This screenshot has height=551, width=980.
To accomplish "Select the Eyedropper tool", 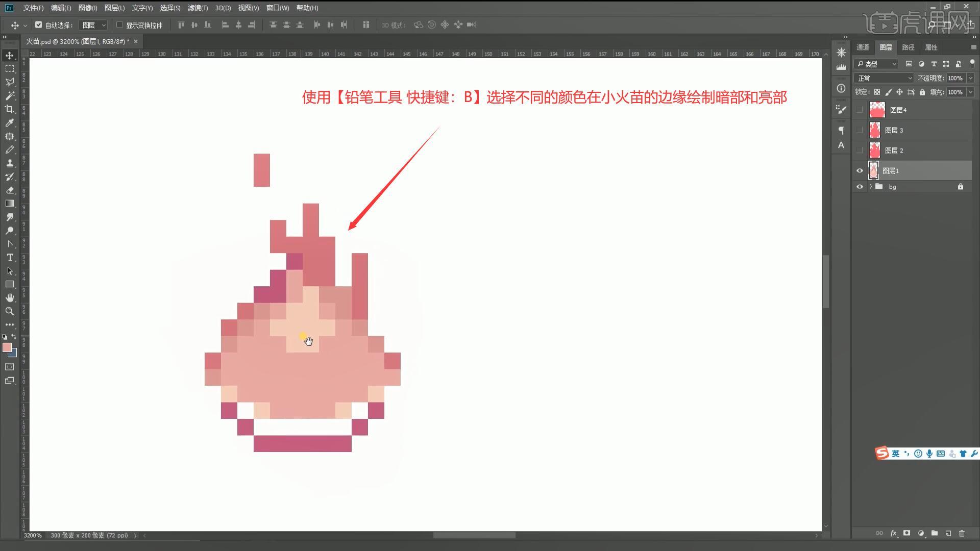I will click(10, 122).
